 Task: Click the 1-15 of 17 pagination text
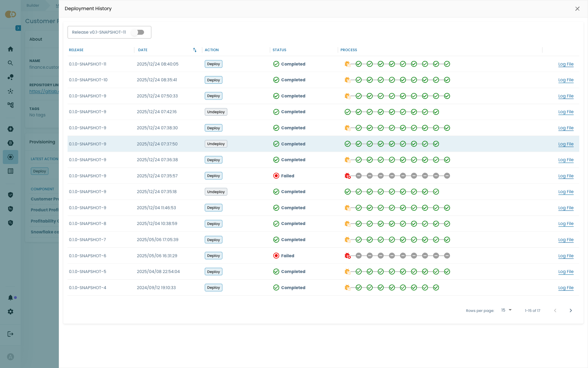click(532, 311)
